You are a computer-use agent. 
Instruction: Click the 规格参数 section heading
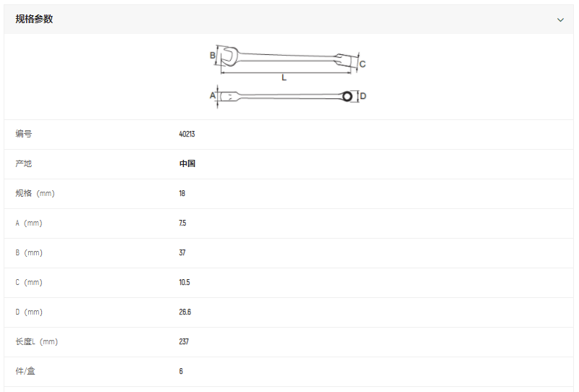[x=34, y=20]
